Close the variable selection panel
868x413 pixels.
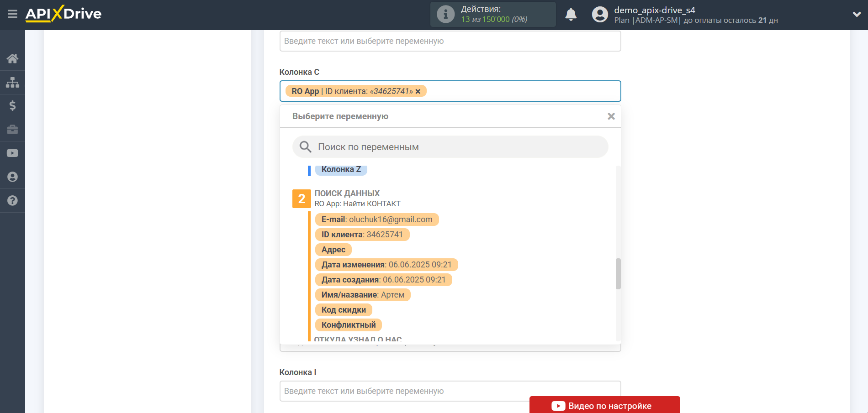611,116
